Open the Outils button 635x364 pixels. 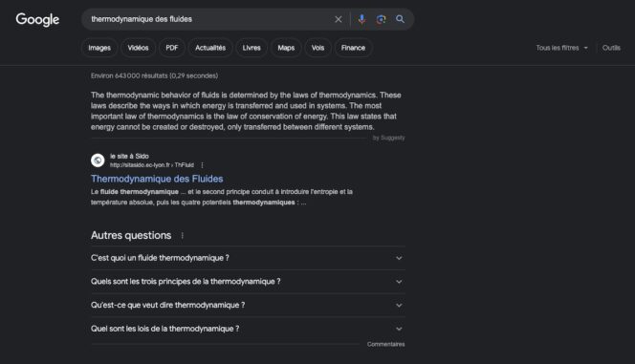click(611, 48)
